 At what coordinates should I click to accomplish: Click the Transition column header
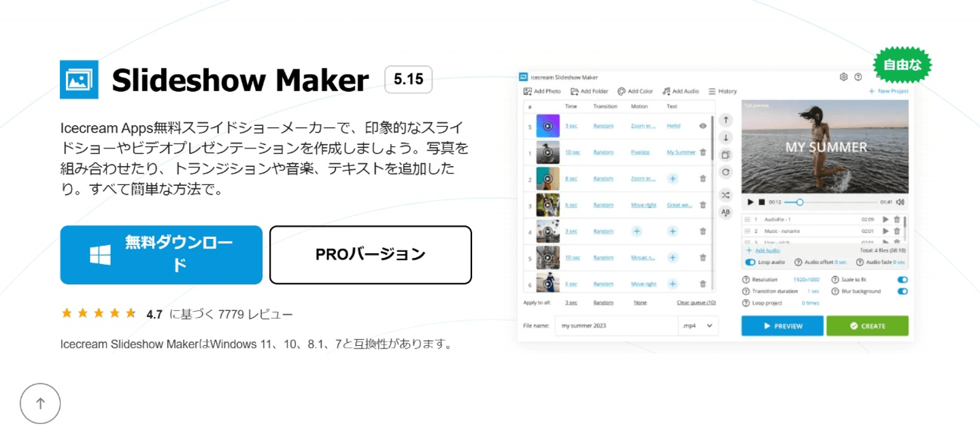coord(605,106)
